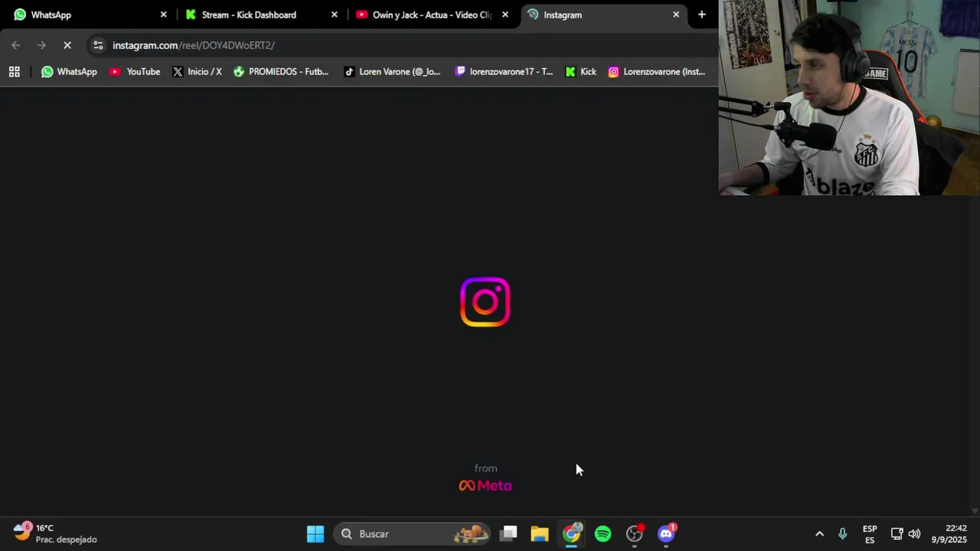
Task: Click the Instagram logo on loading screen
Action: pyautogui.click(x=485, y=302)
